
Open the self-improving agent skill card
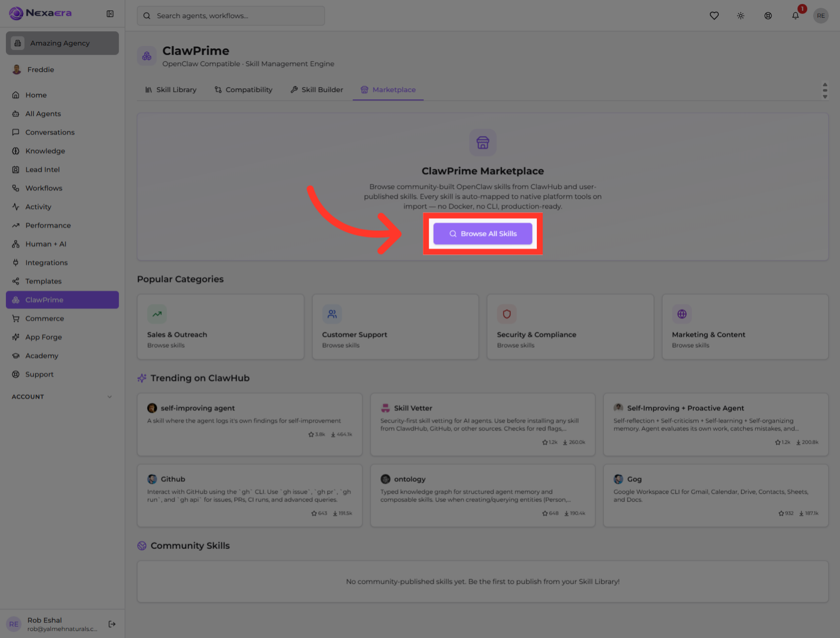pos(250,425)
